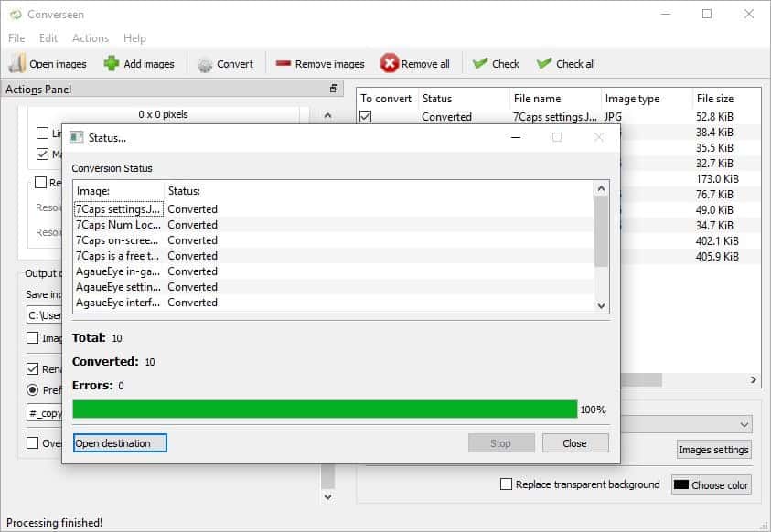771x532 pixels.
Task: Select the Open images toolbar icon
Action: [x=16, y=63]
